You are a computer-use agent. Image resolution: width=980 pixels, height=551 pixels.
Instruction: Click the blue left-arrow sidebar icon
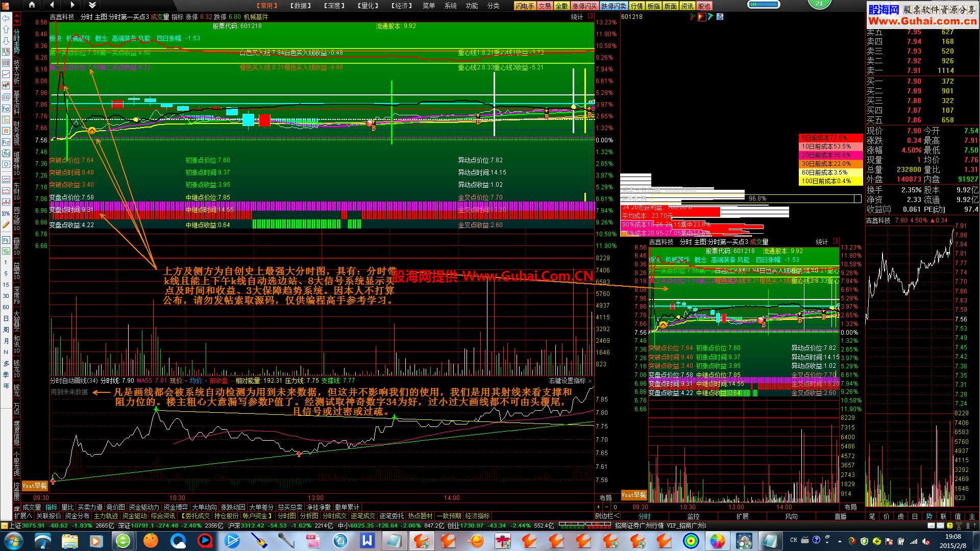click(x=6, y=18)
